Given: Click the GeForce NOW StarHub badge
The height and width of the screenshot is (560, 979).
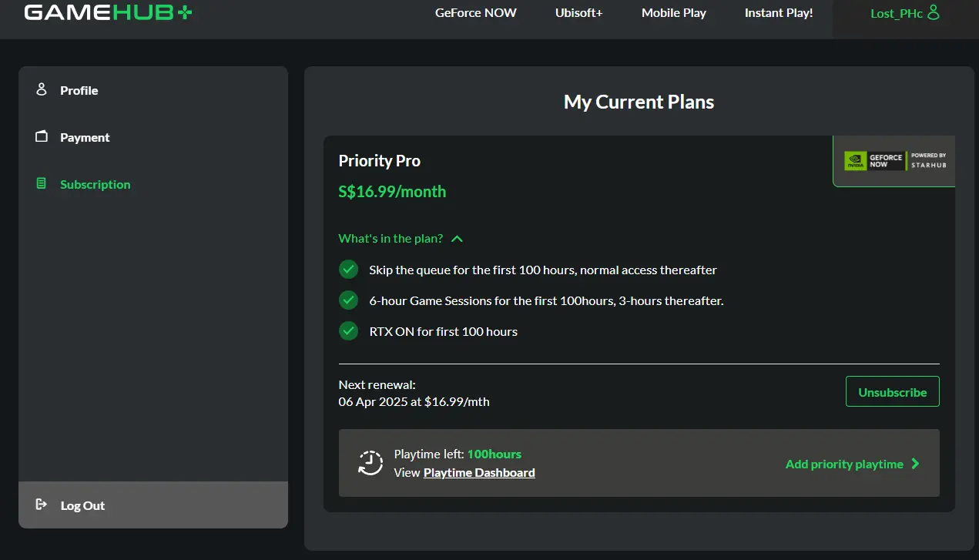Looking at the screenshot, I should [x=895, y=160].
